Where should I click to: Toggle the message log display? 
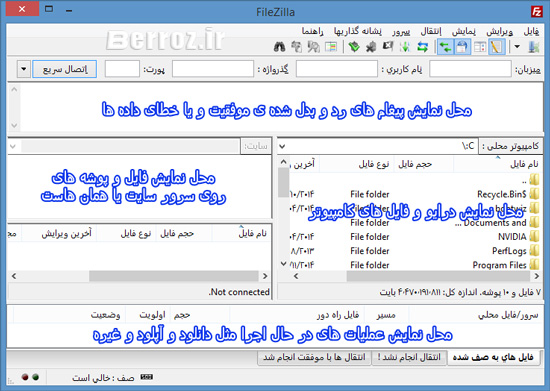(496, 47)
